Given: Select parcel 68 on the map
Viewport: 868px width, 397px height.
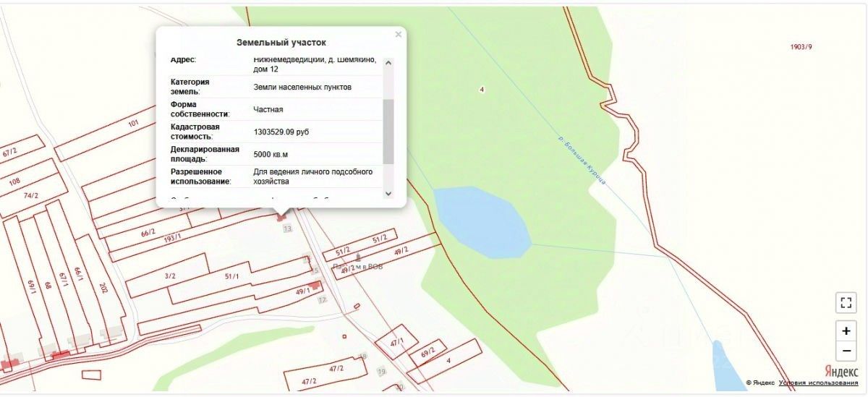Looking at the screenshot, I should point(48,286).
